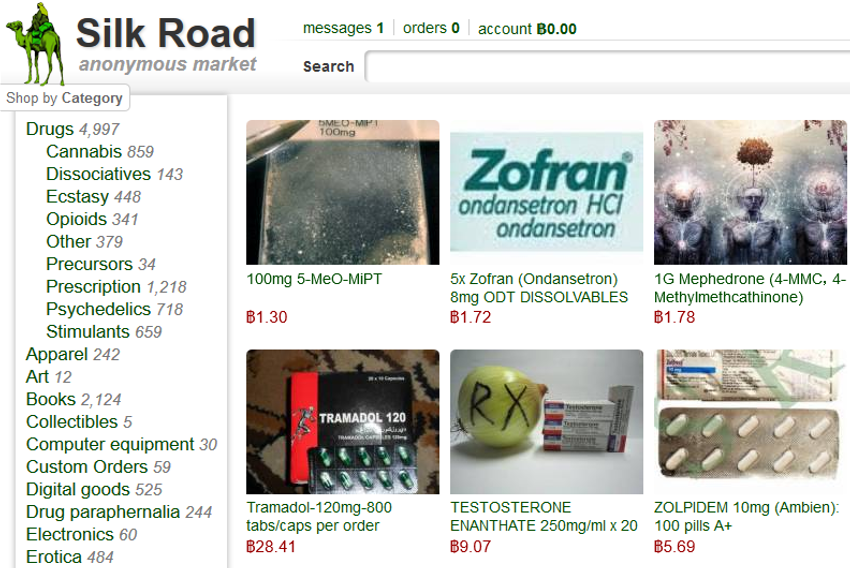This screenshot has width=850, height=568.
Task: Open the Drugs top-level category
Action: [50, 129]
